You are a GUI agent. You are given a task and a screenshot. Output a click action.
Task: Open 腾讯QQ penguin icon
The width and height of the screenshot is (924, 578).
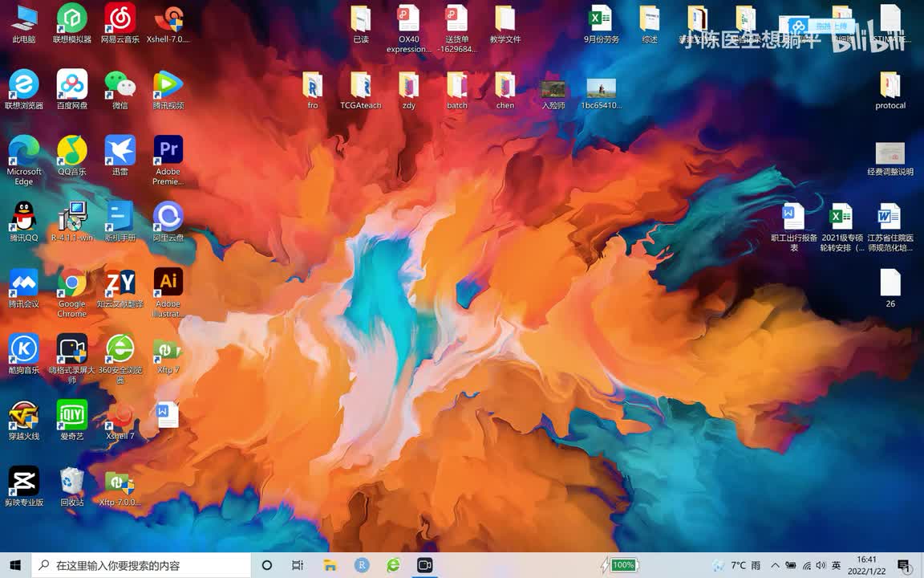click(x=23, y=222)
